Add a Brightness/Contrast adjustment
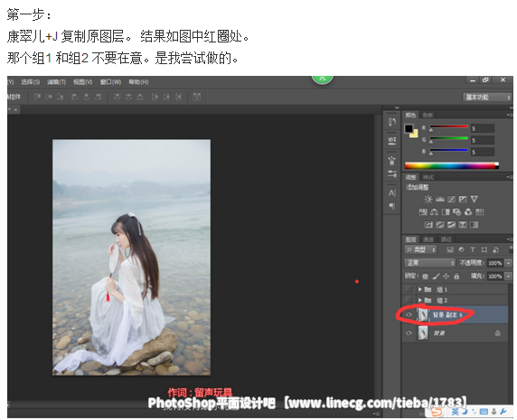 pos(428,200)
